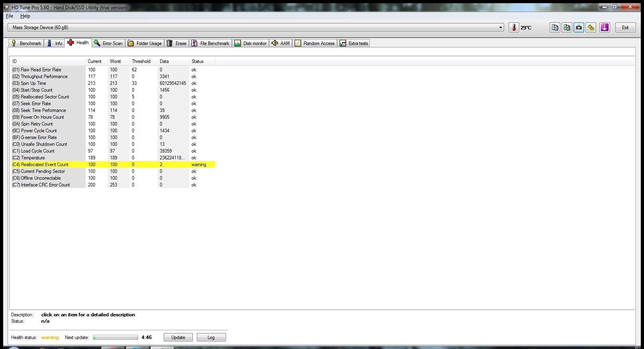This screenshot has height=349, width=644.
Task: Switch to the Random Access tab
Action: click(315, 43)
